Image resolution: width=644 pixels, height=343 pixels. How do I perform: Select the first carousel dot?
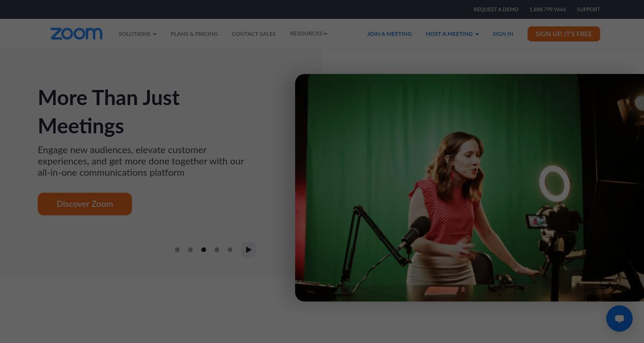click(x=177, y=250)
